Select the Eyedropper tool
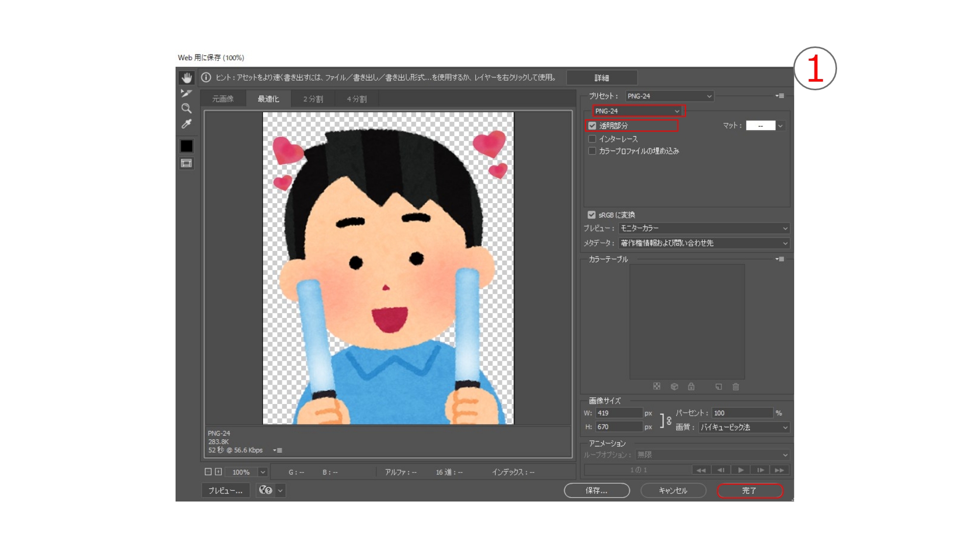The image size is (980, 551). (186, 124)
